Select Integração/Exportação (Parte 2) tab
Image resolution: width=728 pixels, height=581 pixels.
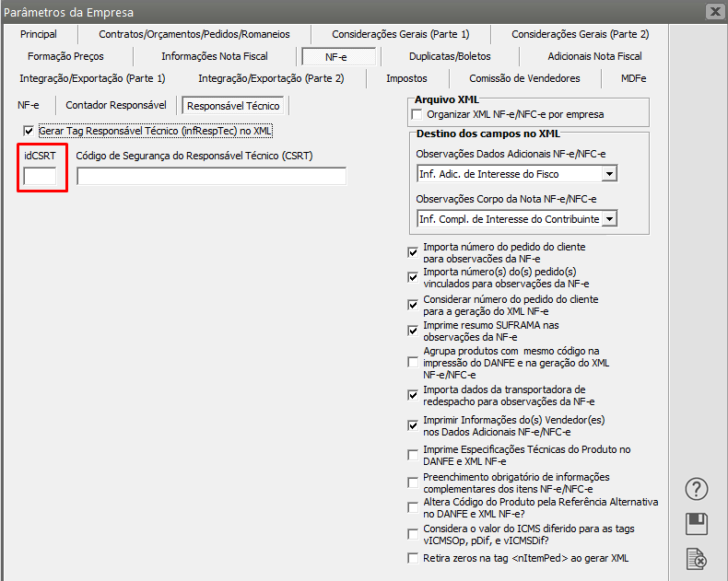coord(271,78)
